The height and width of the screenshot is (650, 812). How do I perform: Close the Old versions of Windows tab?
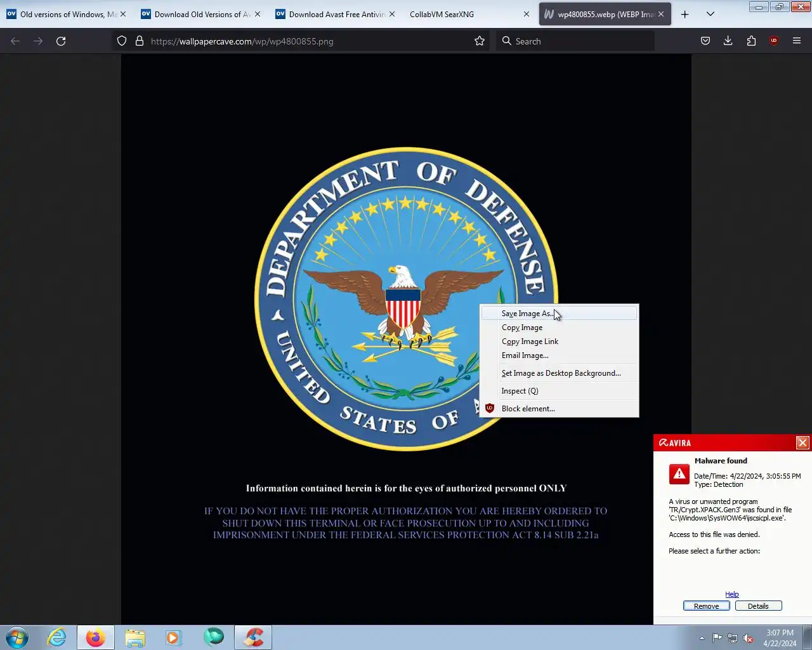click(123, 14)
